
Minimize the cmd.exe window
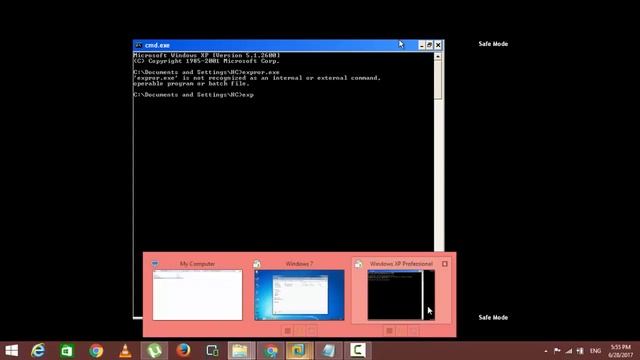[x=422, y=45]
